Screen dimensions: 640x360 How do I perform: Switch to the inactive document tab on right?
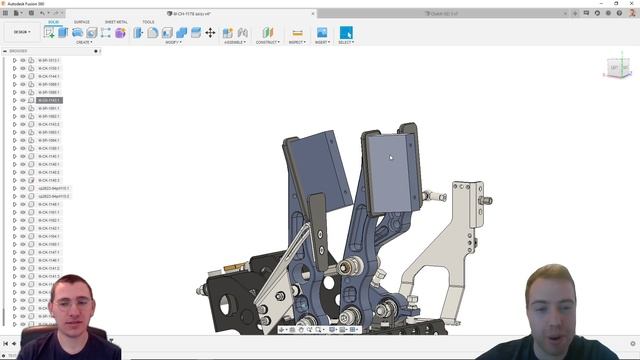click(x=442, y=13)
